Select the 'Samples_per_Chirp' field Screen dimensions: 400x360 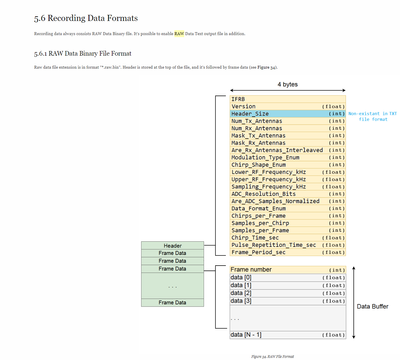point(288,223)
